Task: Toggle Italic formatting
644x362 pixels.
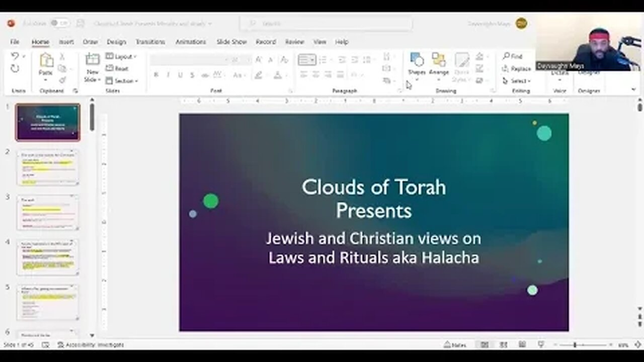Action: coord(168,75)
